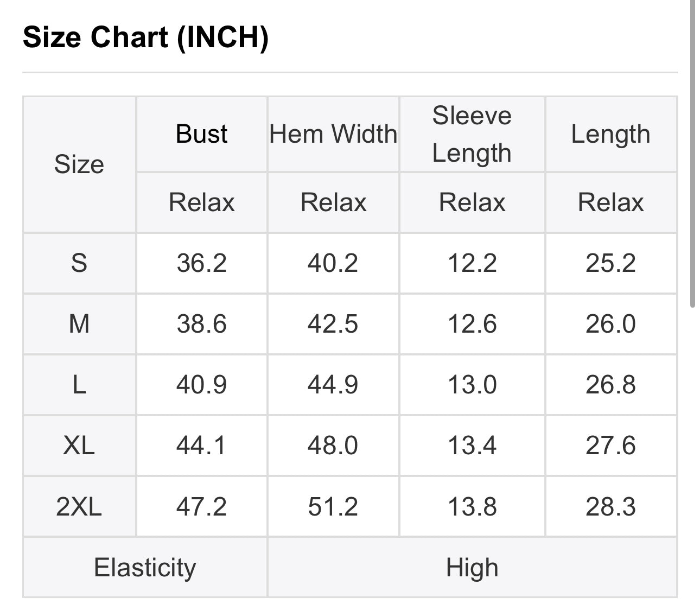Screen dimensions: 700x604
Task: Select the S size row label
Action: click(79, 263)
